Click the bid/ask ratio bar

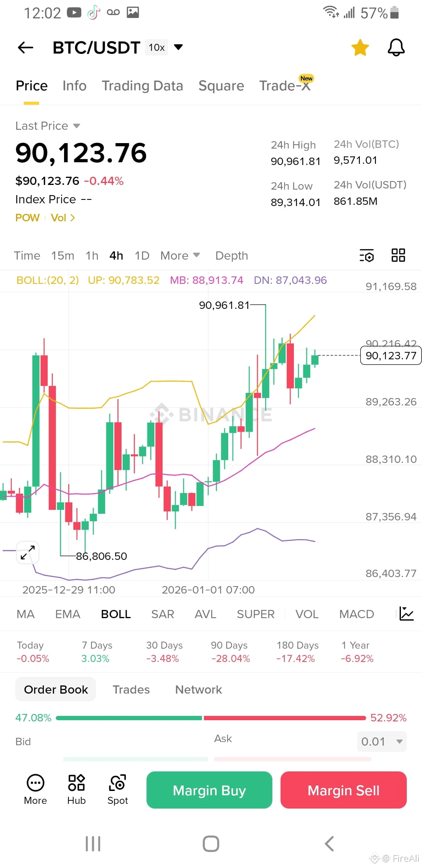point(211,718)
